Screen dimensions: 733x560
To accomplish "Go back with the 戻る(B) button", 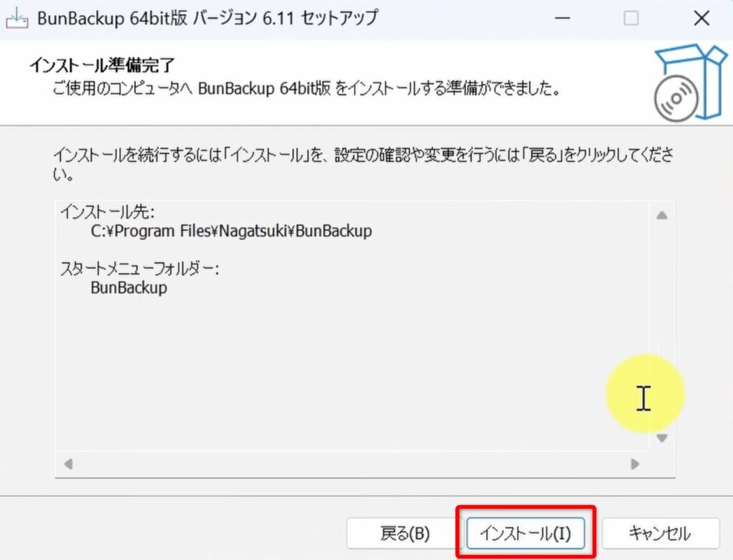I will [x=404, y=534].
